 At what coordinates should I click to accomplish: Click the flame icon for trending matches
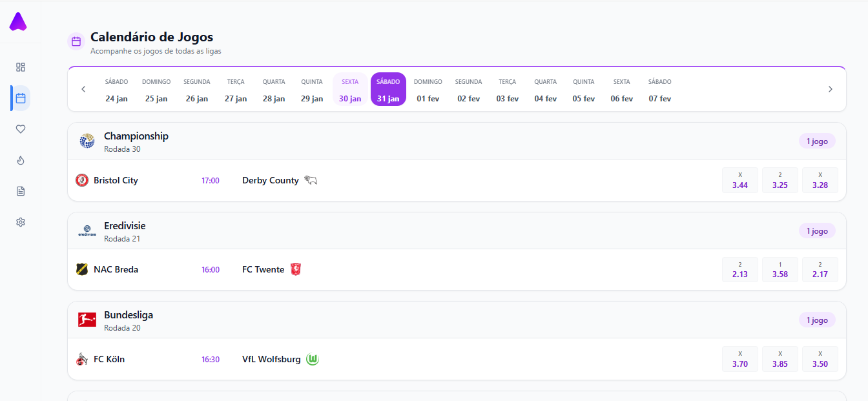(20, 159)
